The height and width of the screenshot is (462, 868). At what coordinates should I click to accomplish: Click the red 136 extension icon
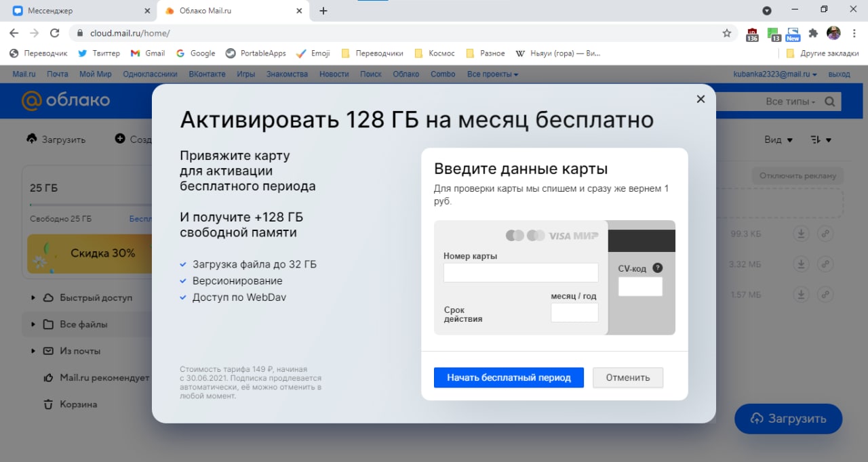[752, 34]
